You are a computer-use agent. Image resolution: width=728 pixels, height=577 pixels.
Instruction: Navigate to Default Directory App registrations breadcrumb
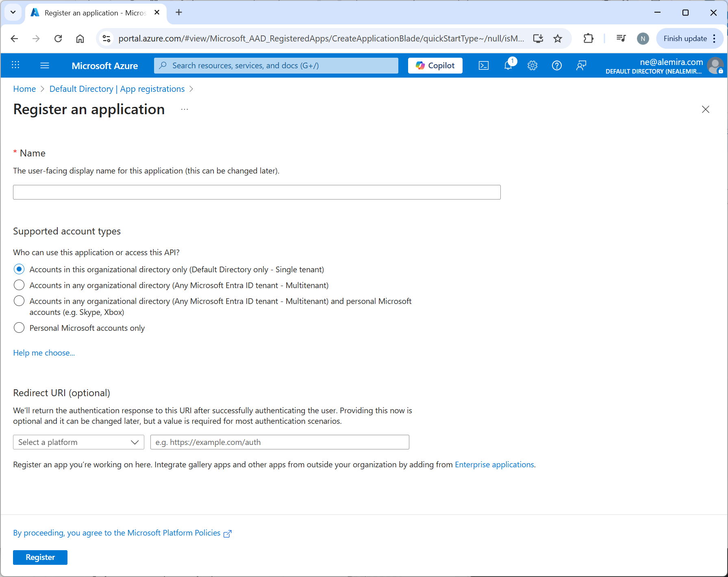pos(117,89)
